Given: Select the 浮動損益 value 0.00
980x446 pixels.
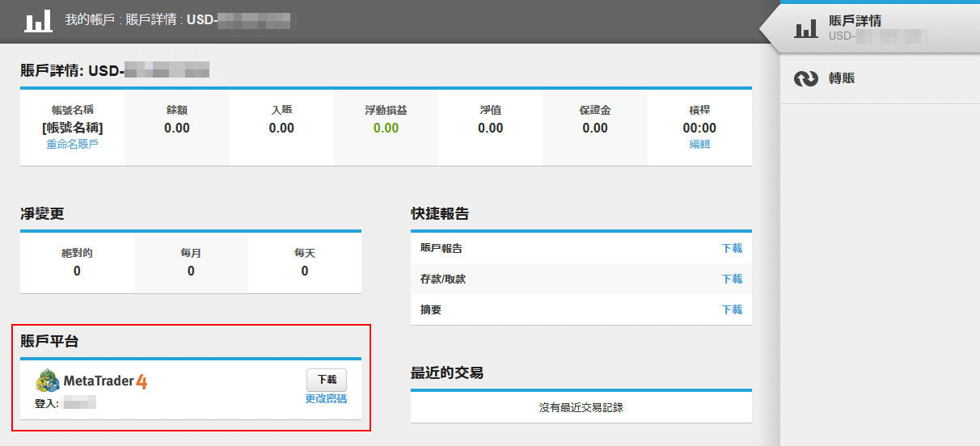Looking at the screenshot, I should click(386, 128).
